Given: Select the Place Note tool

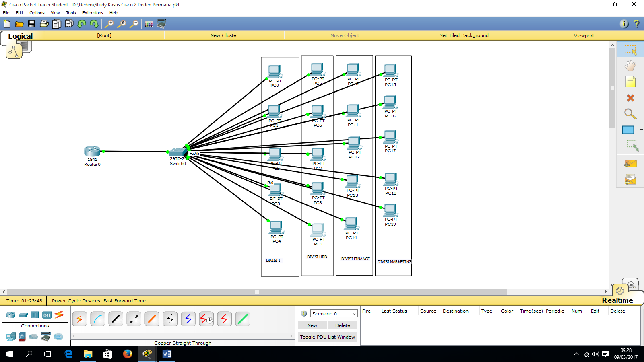Looking at the screenshot, I should click(x=630, y=82).
